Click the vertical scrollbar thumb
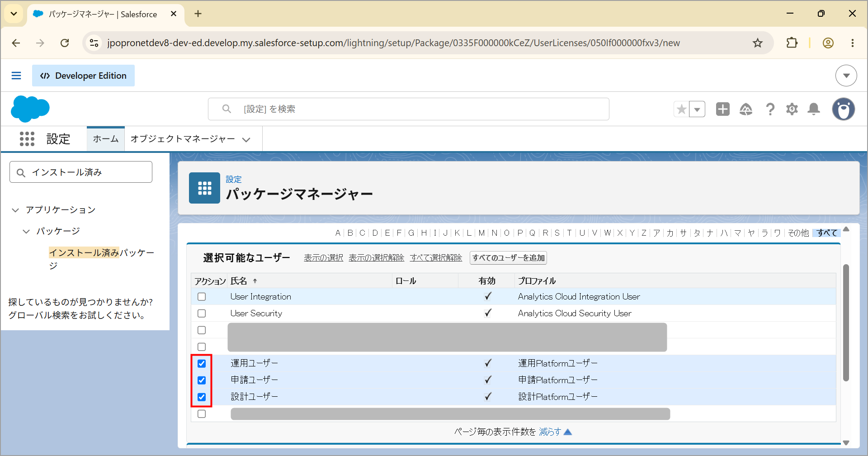Image resolution: width=868 pixels, height=456 pixels. coord(846,323)
